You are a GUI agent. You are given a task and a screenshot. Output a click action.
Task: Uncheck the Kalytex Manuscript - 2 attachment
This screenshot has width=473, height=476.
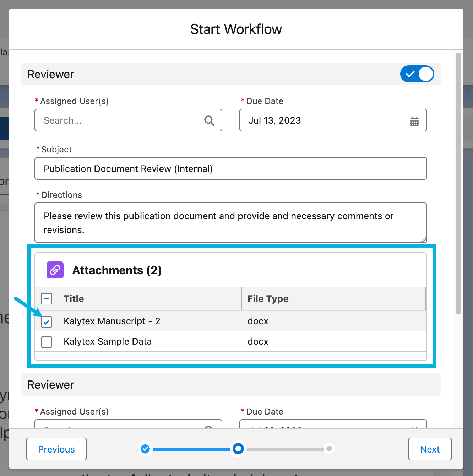[x=47, y=322]
